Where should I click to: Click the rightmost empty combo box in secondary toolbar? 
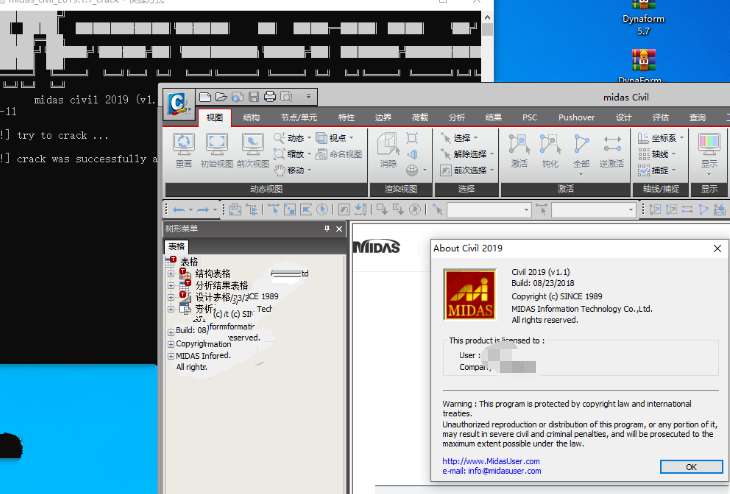594,210
